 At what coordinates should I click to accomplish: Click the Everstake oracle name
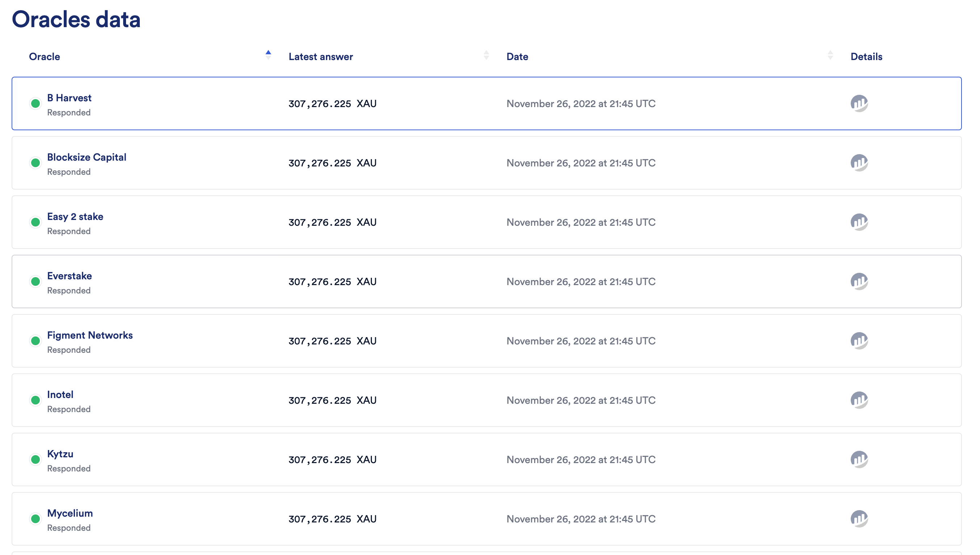70,276
